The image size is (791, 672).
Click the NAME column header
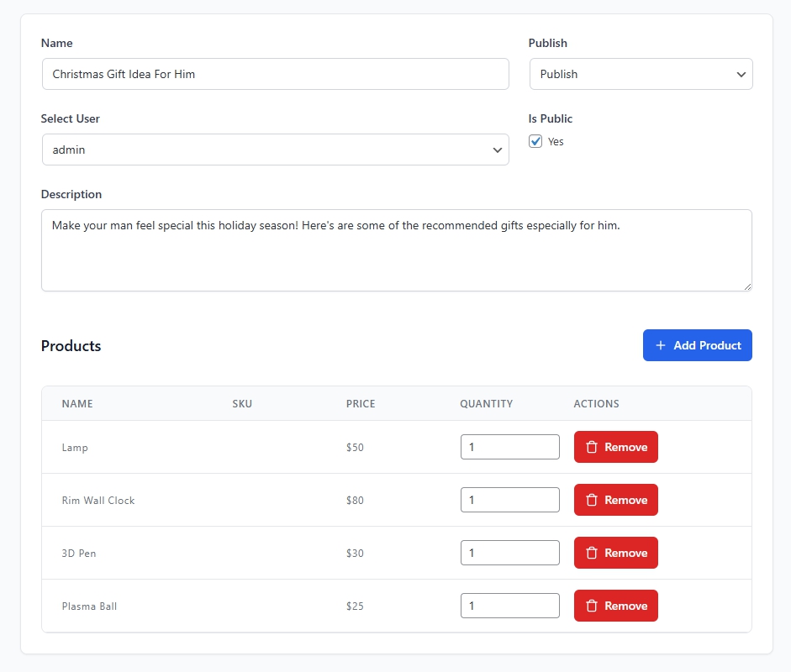(x=77, y=404)
